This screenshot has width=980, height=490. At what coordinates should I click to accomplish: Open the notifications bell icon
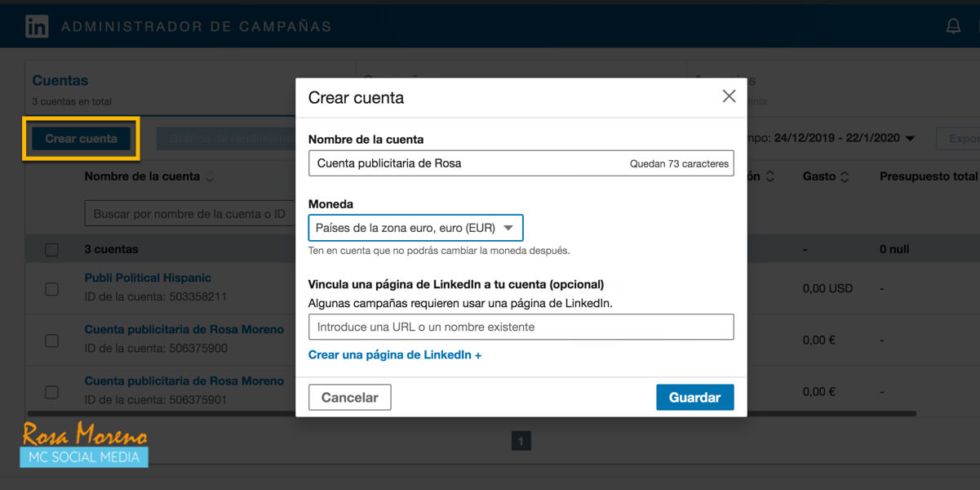953,25
